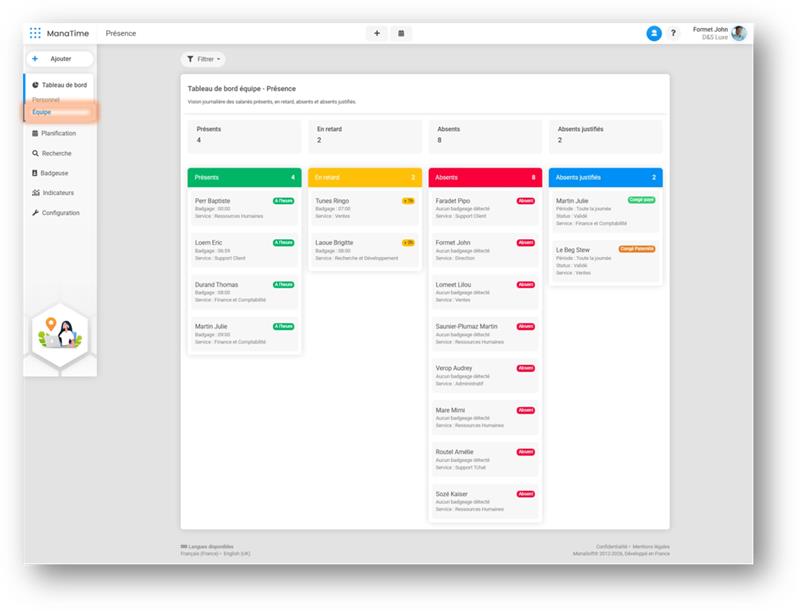Open the calendar icon in top bar
Image resolution: width=800 pixels, height=611 pixels.
point(401,33)
